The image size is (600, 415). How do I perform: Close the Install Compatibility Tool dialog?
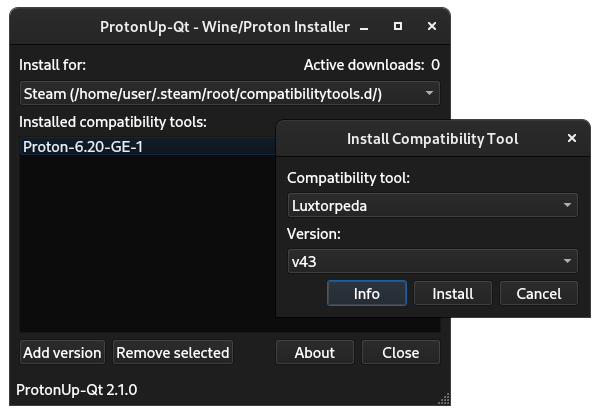click(x=571, y=139)
